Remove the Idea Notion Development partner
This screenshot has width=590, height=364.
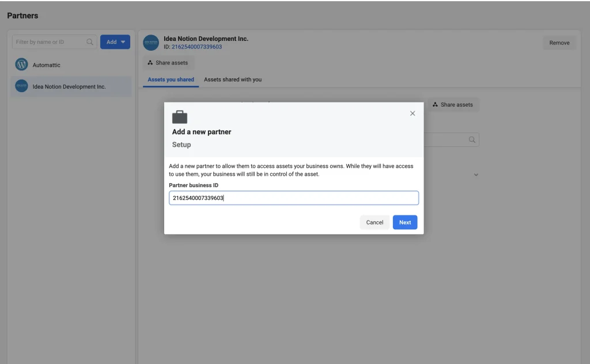coord(559,43)
